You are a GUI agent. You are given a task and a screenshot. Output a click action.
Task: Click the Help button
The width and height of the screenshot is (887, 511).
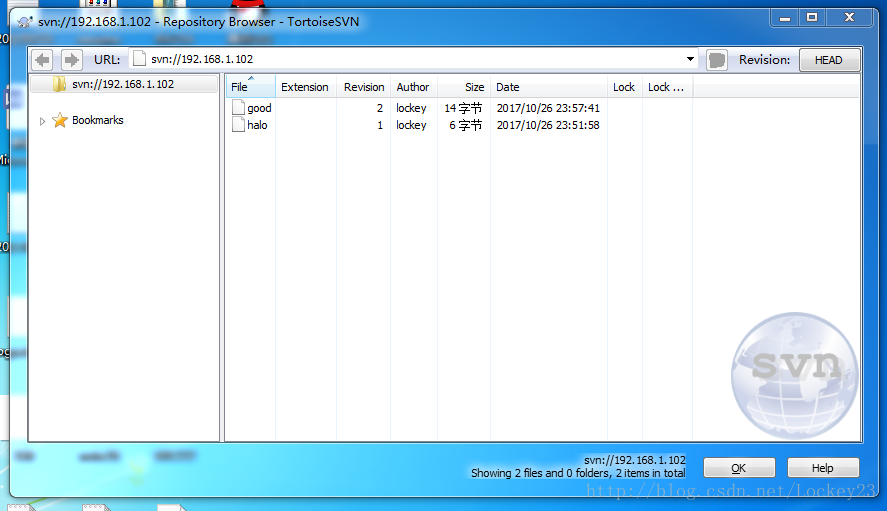pyautogui.click(x=823, y=468)
